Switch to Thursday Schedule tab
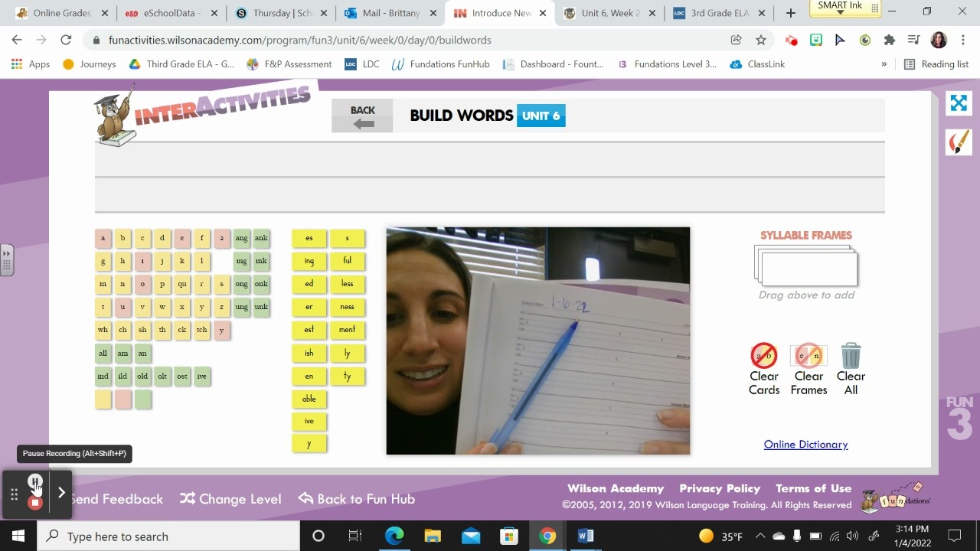980x551 pixels. [283, 13]
